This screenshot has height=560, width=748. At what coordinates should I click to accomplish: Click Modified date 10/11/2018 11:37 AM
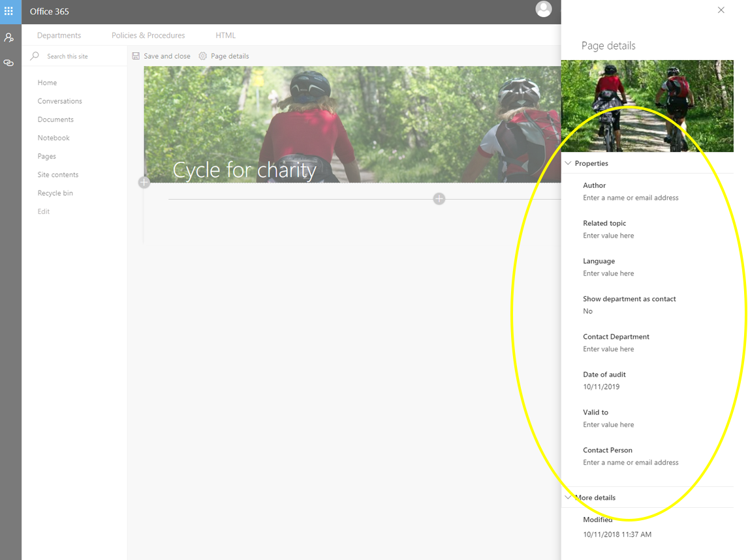click(617, 535)
